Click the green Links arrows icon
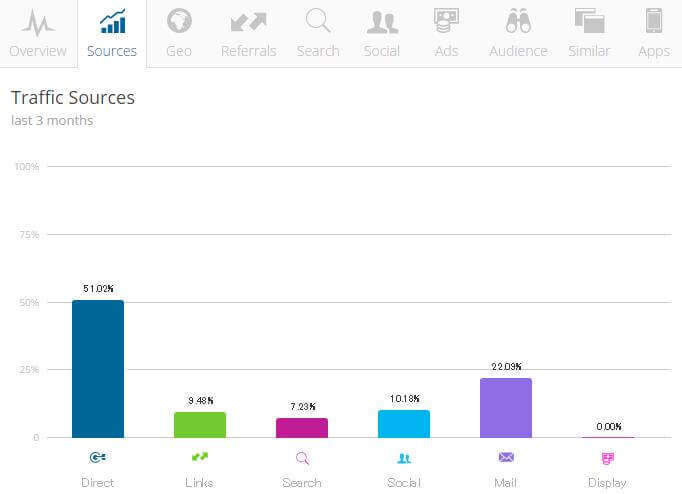This screenshot has height=494, width=682. click(x=200, y=457)
